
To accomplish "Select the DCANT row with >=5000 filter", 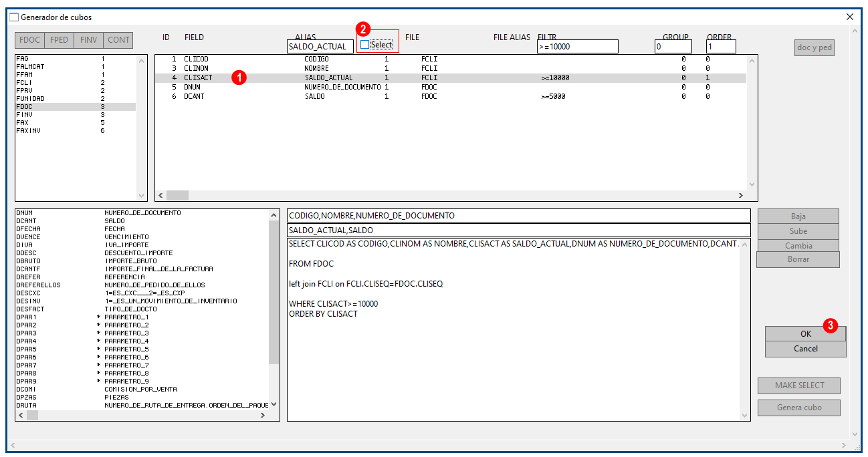I will 451,96.
